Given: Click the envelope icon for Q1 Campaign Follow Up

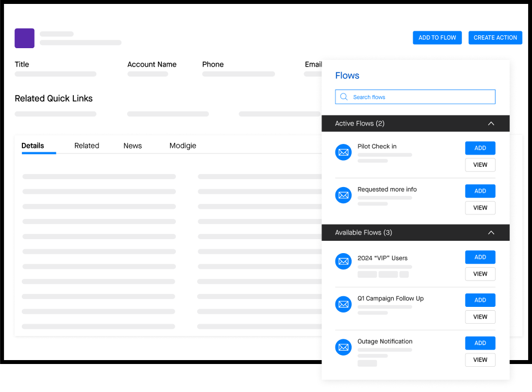Looking at the screenshot, I should pyautogui.click(x=343, y=304).
